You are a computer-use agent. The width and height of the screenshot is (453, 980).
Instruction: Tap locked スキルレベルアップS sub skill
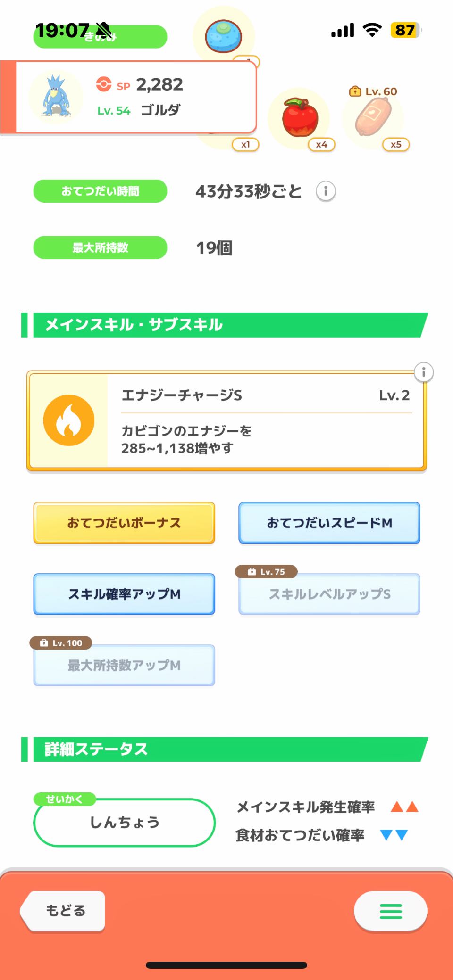point(329,594)
